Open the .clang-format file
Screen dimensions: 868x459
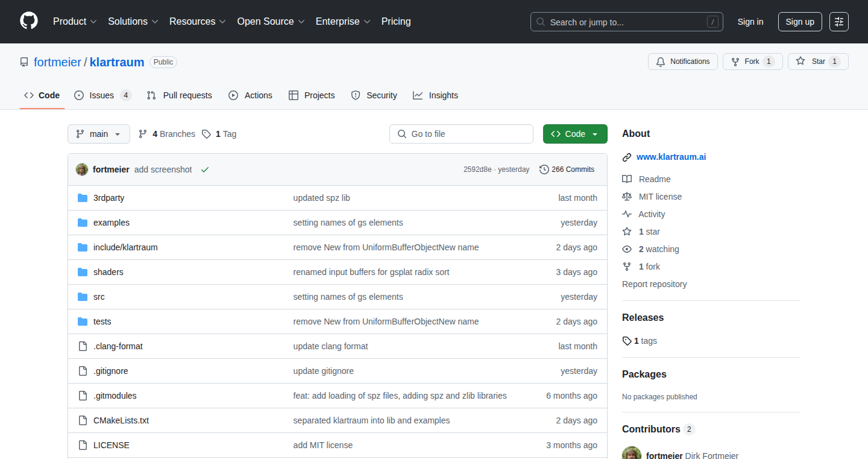(x=118, y=346)
